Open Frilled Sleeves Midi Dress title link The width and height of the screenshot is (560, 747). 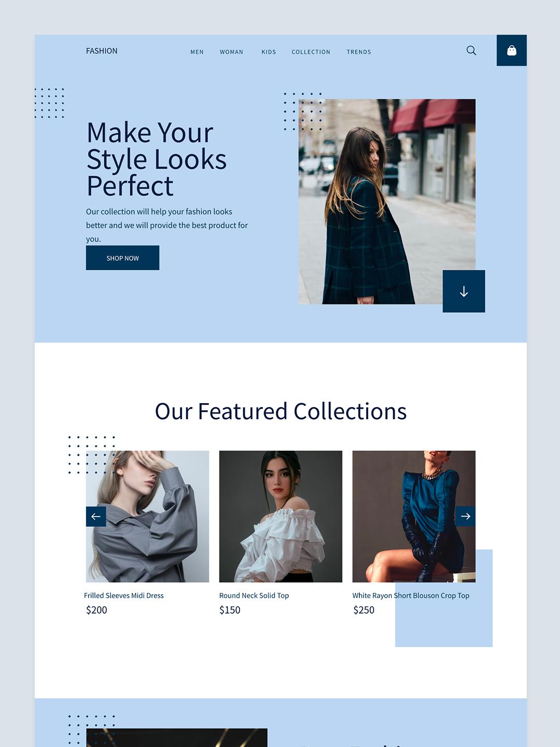[x=124, y=596]
